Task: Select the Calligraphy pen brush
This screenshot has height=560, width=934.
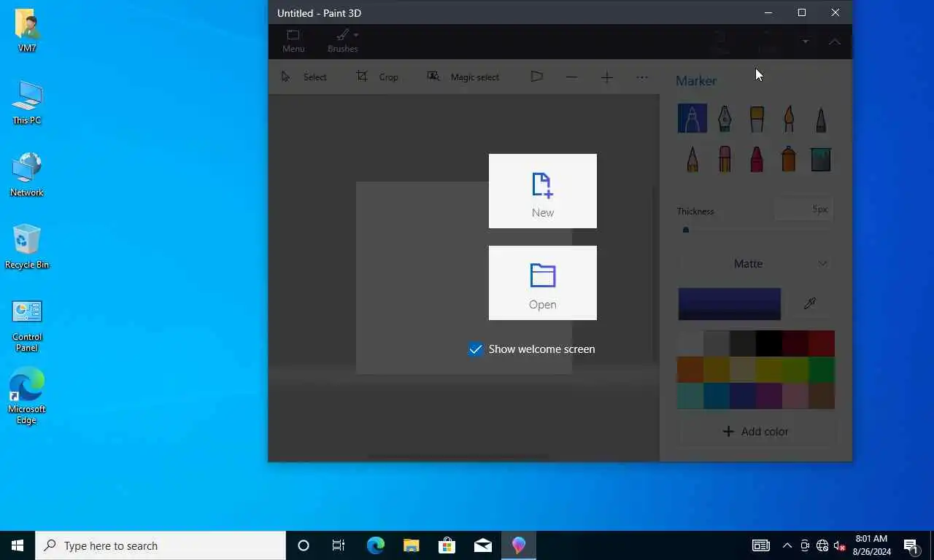Action: coord(725,119)
